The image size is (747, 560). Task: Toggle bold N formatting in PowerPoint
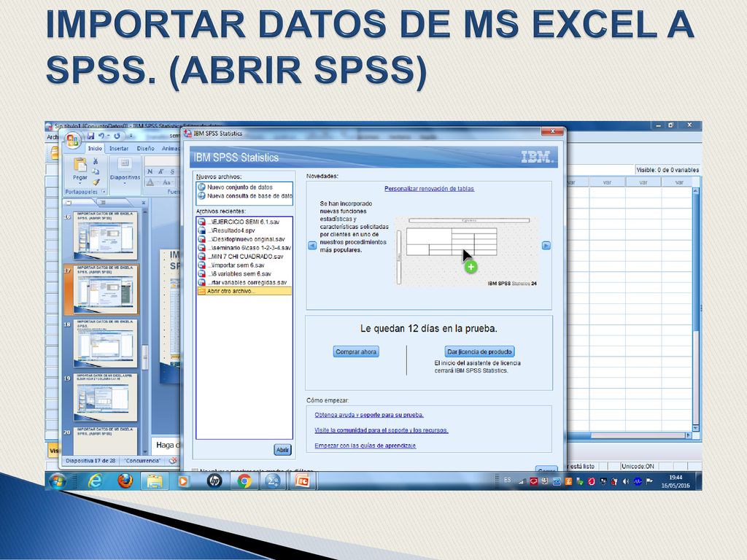(x=150, y=171)
